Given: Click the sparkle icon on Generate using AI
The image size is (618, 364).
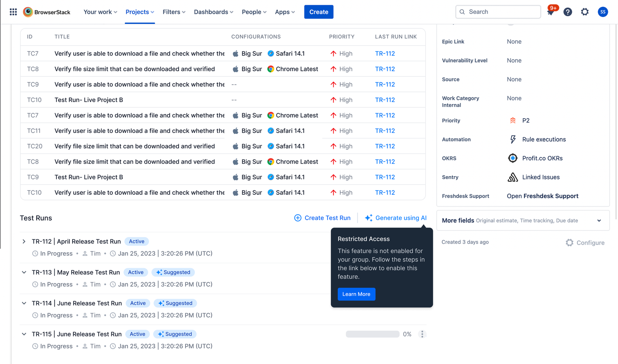Looking at the screenshot, I should (369, 218).
